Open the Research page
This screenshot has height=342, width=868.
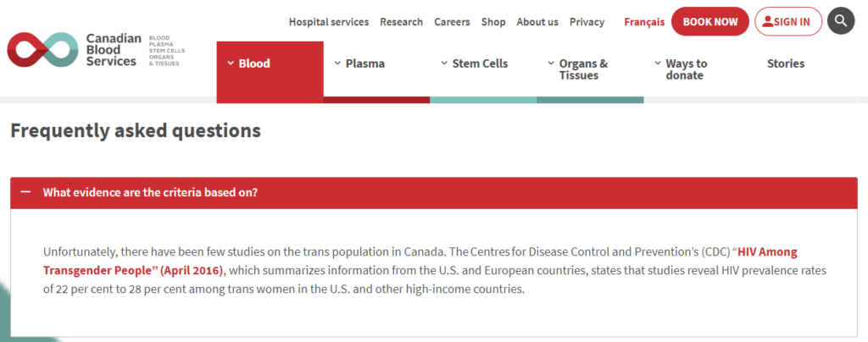tap(401, 22)
